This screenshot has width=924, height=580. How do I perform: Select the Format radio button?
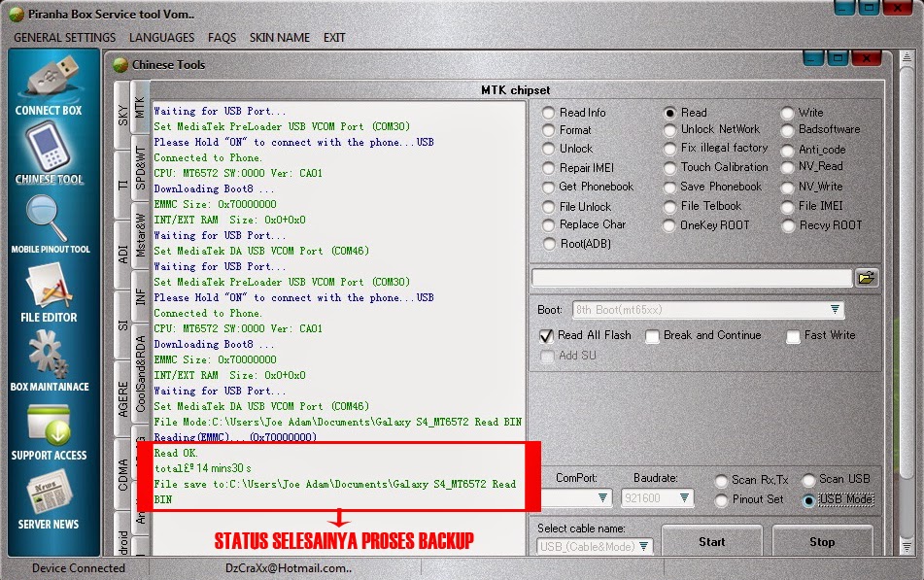coord(549,130)
